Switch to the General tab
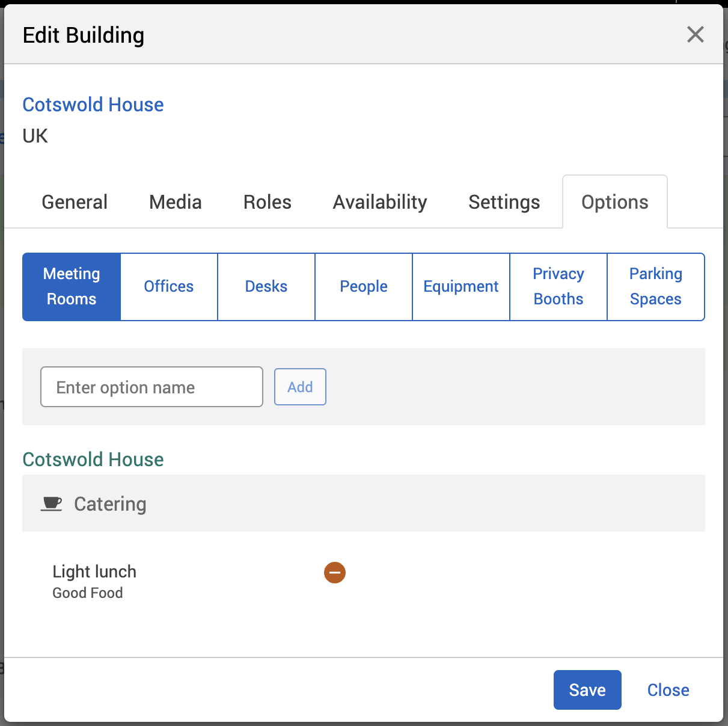This screenshot has height=726, width=728. [75, 202]
